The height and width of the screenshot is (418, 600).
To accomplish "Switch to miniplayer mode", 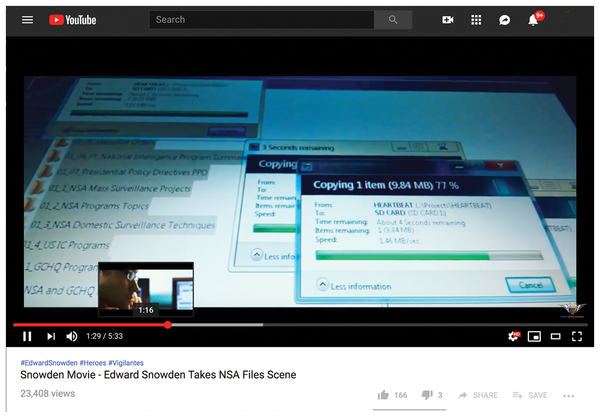I will pos(534,336).
